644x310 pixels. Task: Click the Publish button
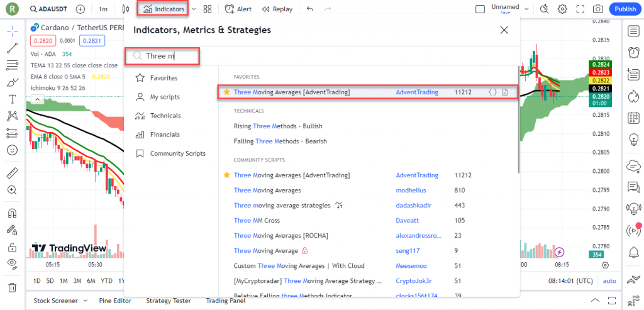[625, 9]
